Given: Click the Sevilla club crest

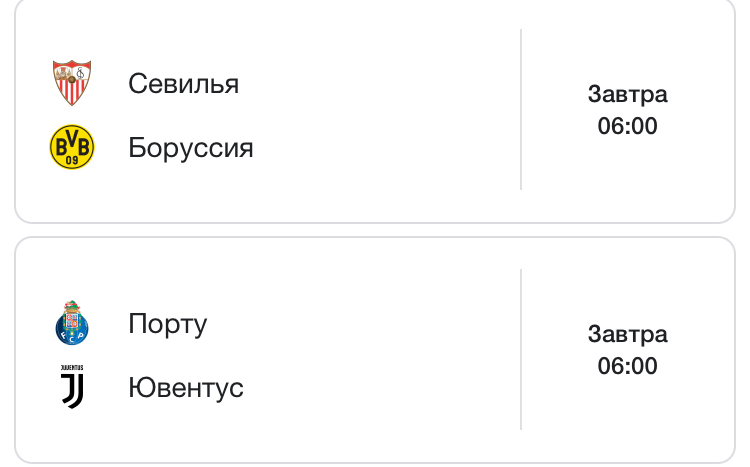Looking at the screenshot, I should tap(72, 83).
